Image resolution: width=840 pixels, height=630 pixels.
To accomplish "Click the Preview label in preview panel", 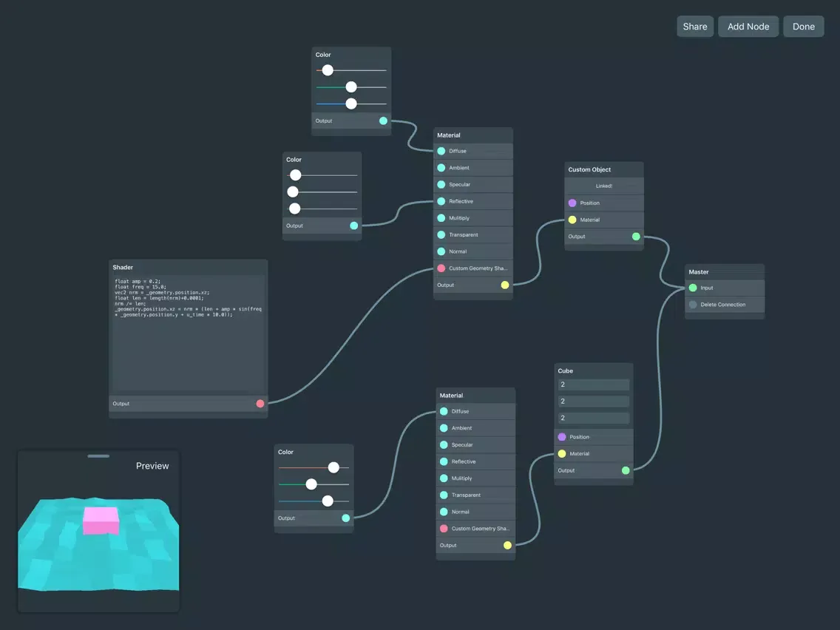I will pos(152,466).
